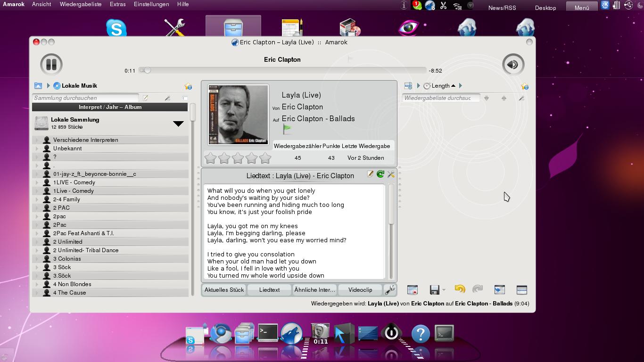Open the help question mark dock icon
The width and height of the screenshot is (644, 362).
421,334
